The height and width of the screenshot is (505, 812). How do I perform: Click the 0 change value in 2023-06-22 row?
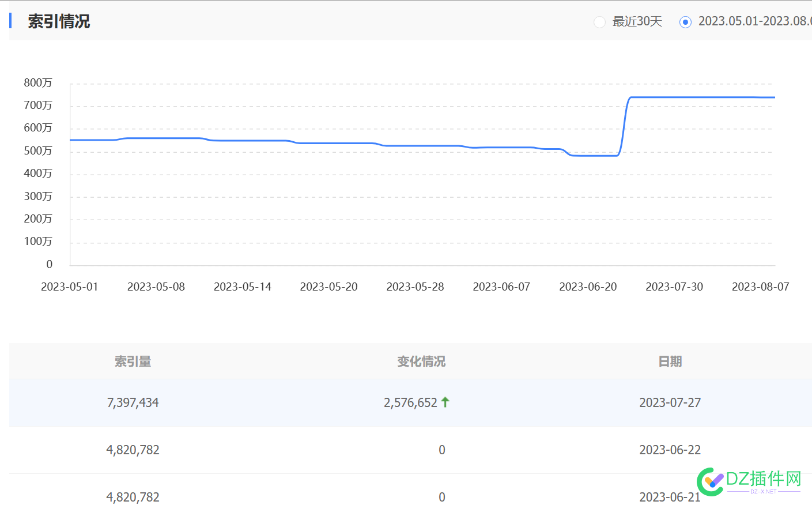pyautogui.click(x=442, y=450)
